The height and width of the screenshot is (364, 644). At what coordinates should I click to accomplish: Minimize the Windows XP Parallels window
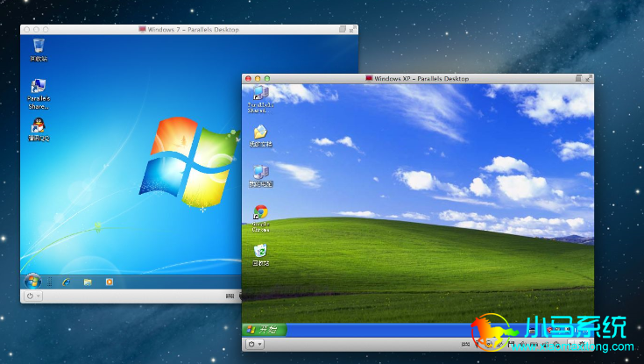tap(258, 79)
